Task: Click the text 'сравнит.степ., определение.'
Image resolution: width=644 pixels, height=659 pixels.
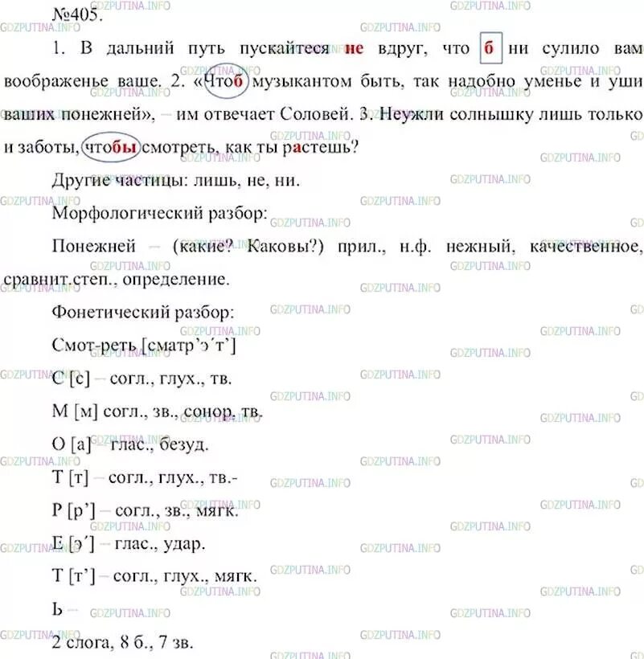Action: [x=117, y=279]
